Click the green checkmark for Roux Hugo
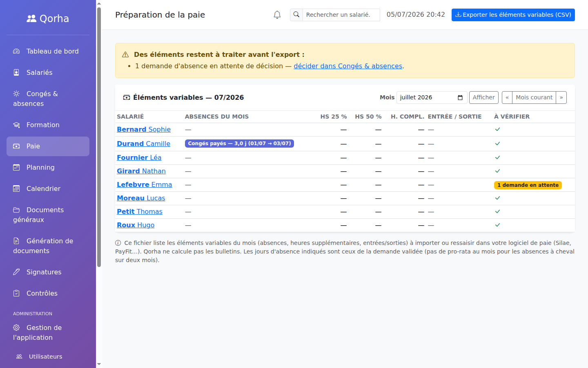This screenshot has height=368, width=588. (x=497, y=225)
